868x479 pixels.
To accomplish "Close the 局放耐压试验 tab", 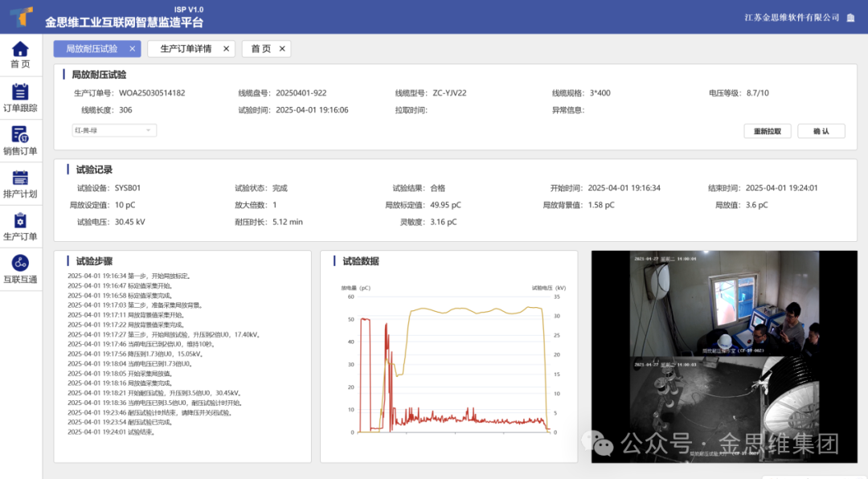I will (x=133, y=49).
